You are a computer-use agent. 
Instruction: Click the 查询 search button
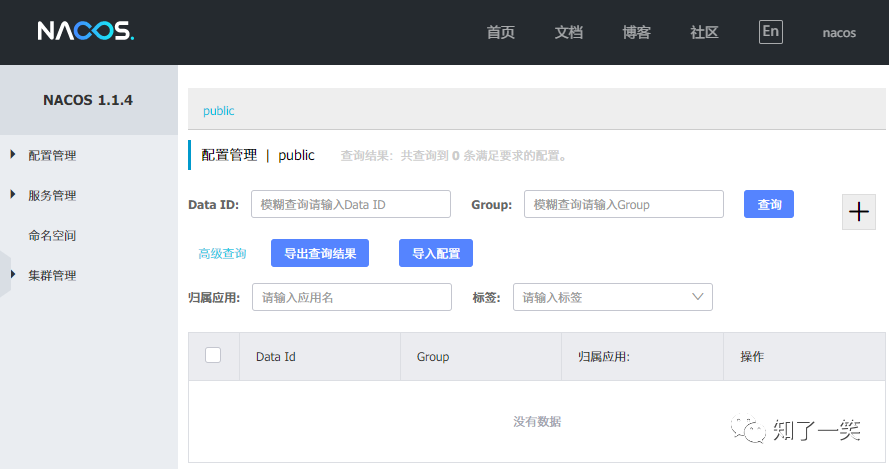click(769, 204)
